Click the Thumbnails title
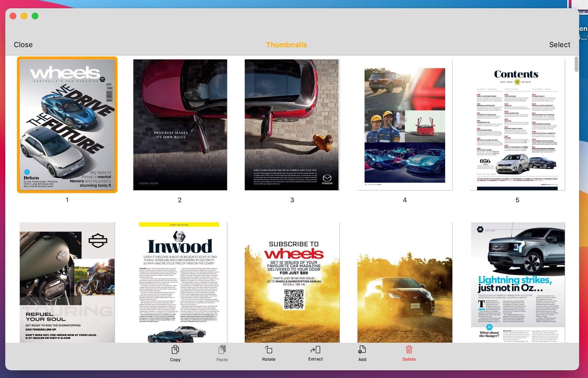The image size is (588, 378). pyautogui.click(x=286, y=45)
